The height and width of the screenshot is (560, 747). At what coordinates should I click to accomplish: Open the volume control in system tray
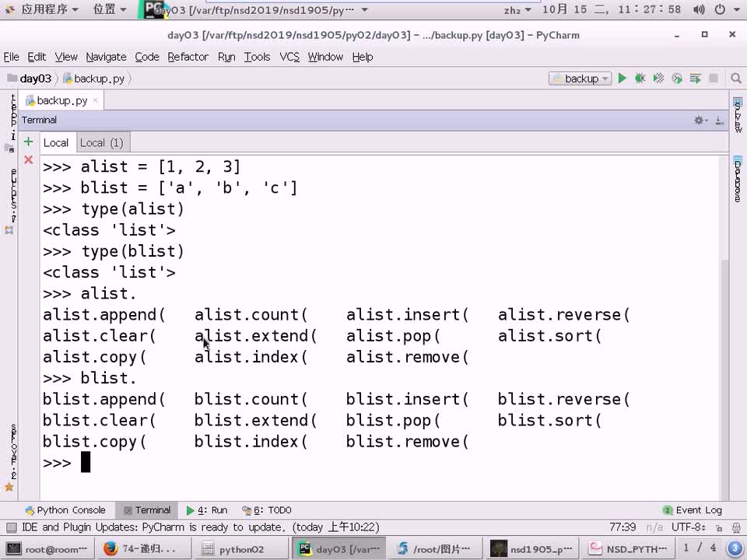pos(699,9)
